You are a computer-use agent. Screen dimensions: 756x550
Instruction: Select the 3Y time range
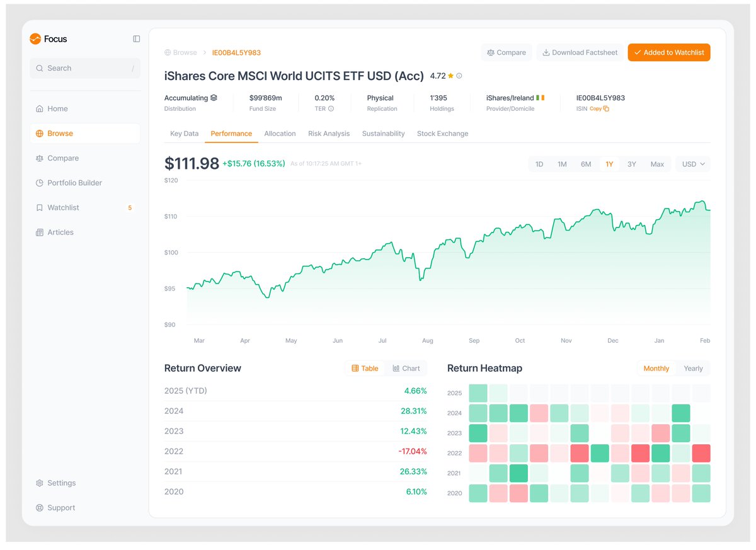coord(632,164)
